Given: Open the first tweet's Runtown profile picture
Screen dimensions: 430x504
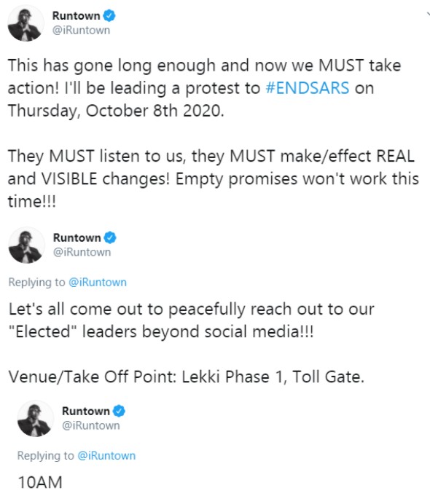Looking at the screenshot, I should coord(26,23).
